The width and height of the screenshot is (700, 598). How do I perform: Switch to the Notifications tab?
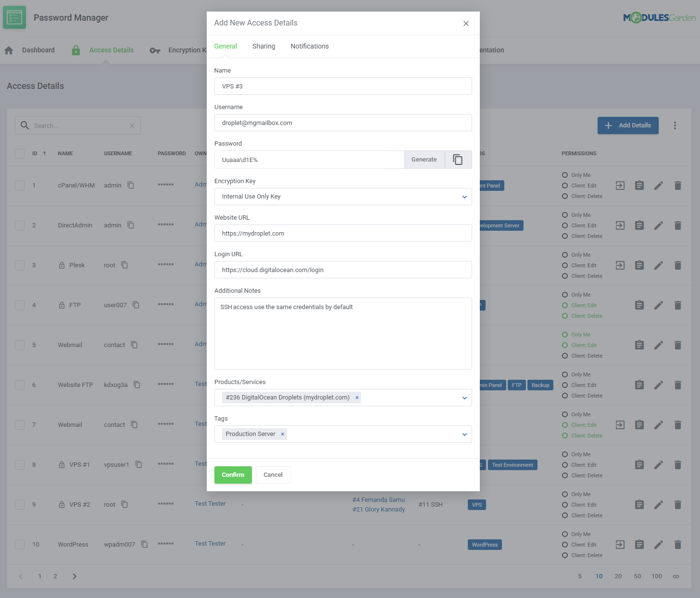(310, 46)
